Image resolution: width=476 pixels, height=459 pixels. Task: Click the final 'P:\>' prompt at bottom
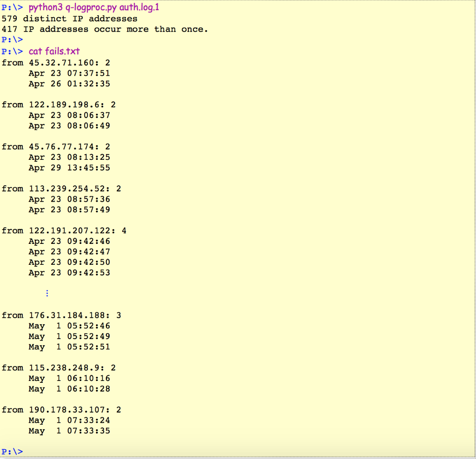coord(12,451)
